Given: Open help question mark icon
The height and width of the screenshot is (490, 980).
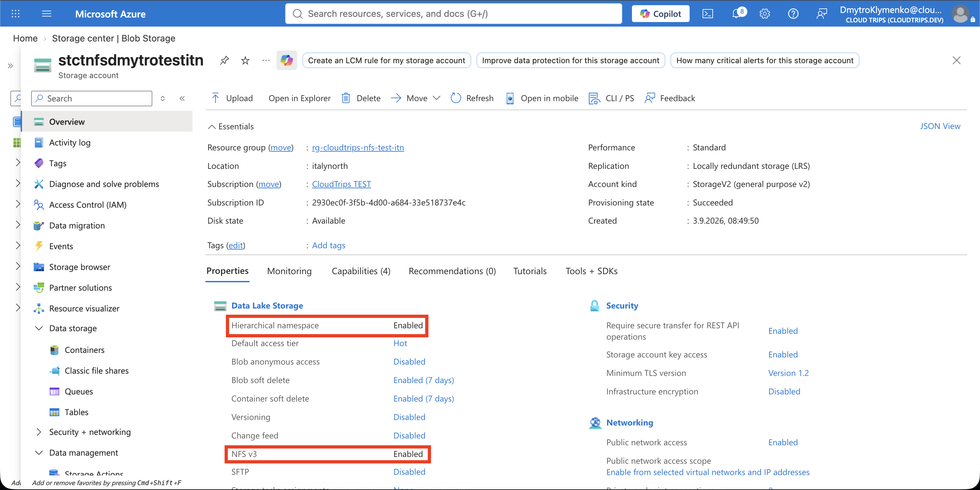Looking at the screenshot, I should coord(793,14).
